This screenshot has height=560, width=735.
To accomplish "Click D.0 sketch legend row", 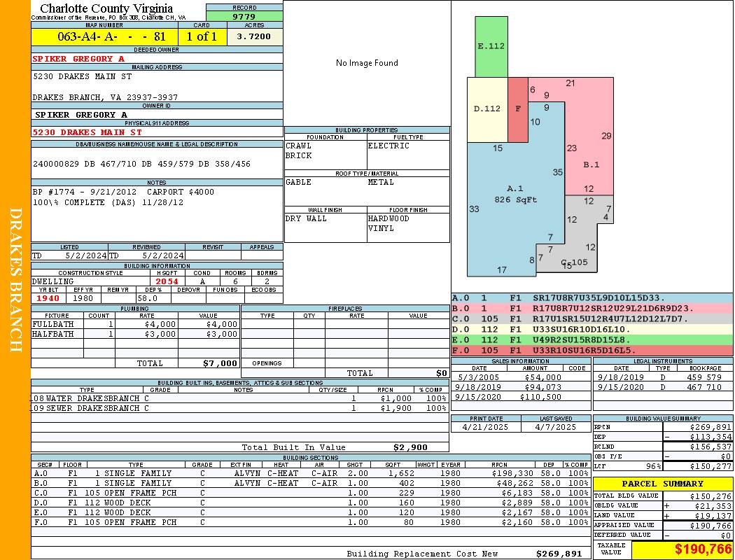I will click(x=592, y=330).
